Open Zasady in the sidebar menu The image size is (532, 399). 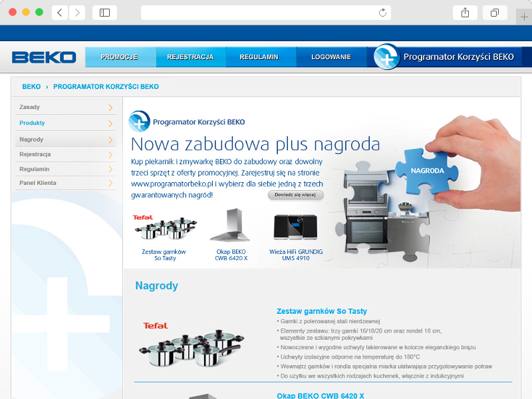tap(65, 107)
